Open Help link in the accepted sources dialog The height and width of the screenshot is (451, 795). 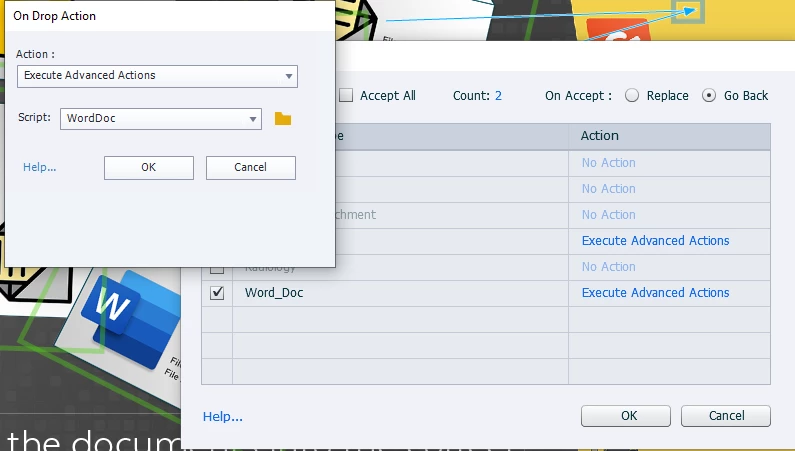pos(223,417)
